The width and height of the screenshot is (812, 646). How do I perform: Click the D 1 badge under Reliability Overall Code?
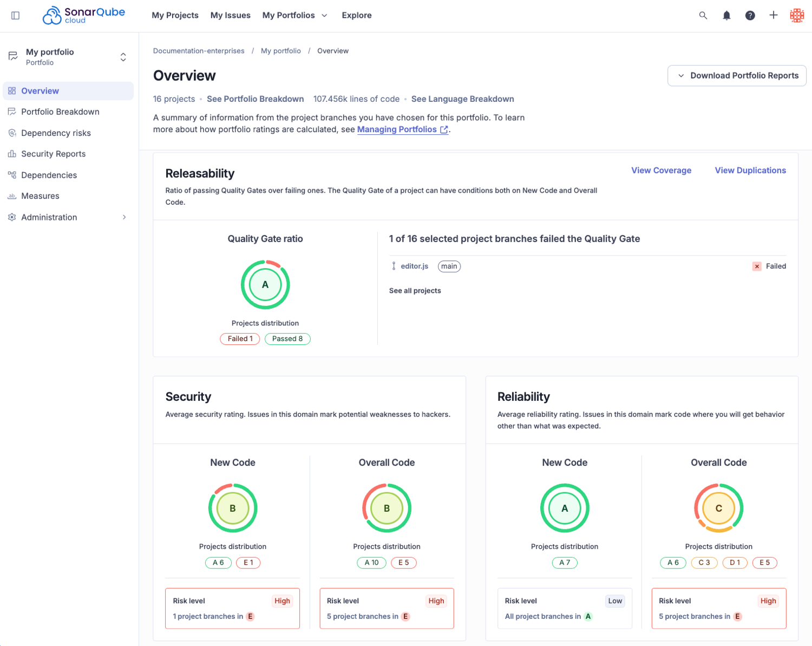[735, 563]
